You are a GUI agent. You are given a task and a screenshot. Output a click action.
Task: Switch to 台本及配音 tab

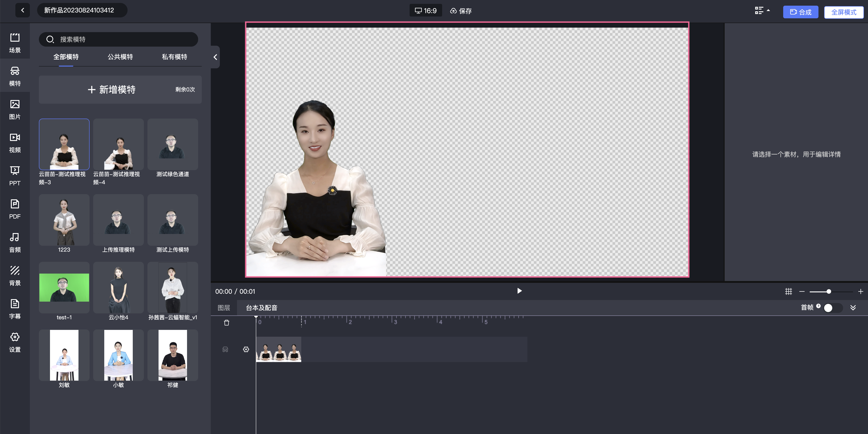(x=261, y=308)
